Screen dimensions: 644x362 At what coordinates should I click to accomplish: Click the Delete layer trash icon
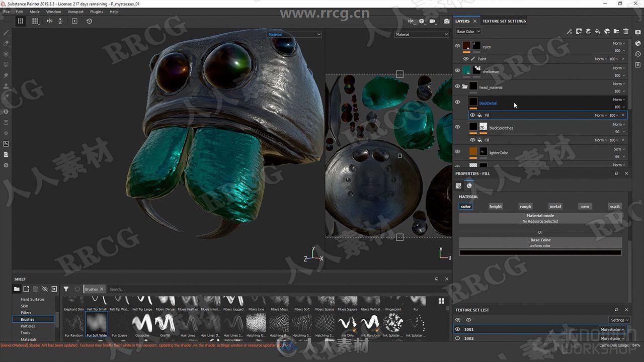point(625,31)
